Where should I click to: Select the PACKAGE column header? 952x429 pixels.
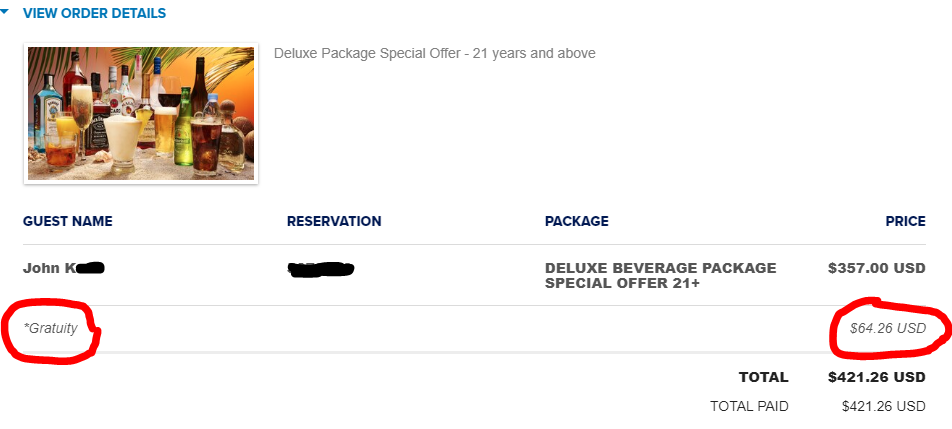click(x=577, y=221)
